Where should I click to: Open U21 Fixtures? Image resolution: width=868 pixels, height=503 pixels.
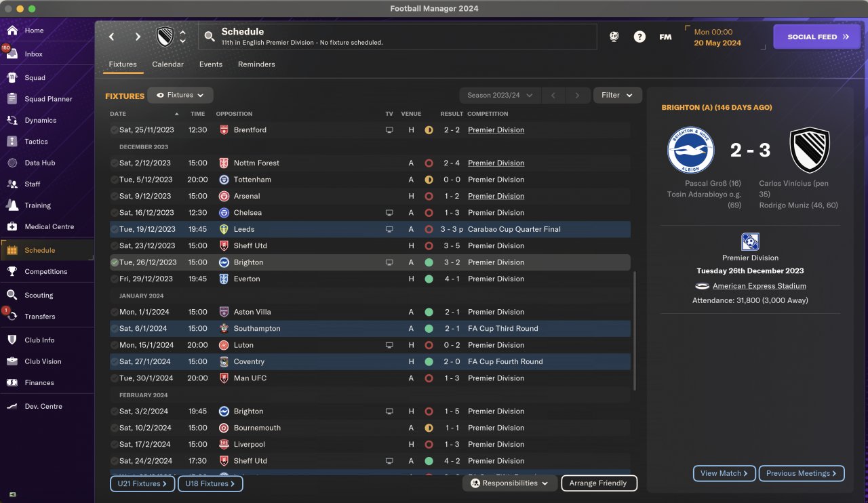point(142,484)
